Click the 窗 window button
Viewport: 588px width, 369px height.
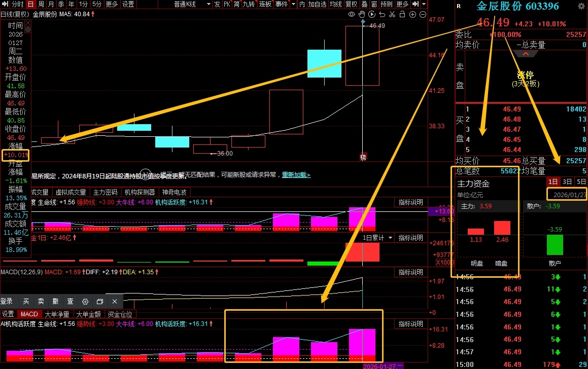[x=374, y=4]
